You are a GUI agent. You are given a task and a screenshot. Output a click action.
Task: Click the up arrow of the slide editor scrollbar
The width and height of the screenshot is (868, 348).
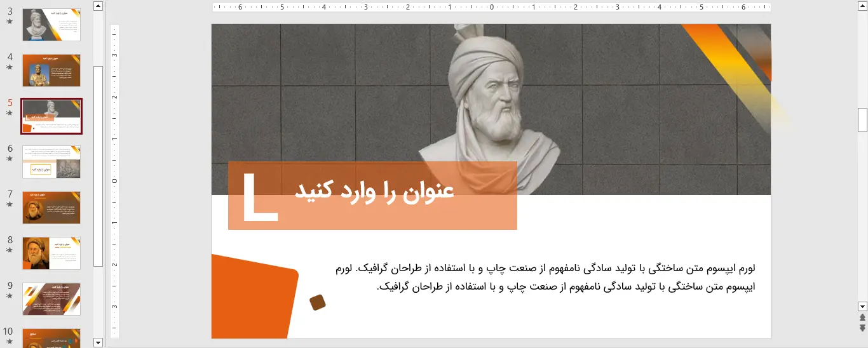point(862,6)
